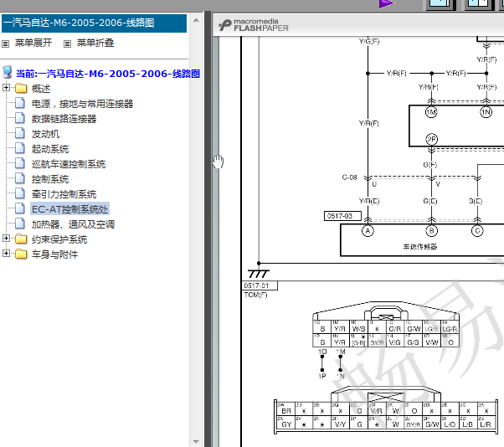The width and height of the screenshot is (504, 447).
Task: Click the sidebar header 一汽马自达-M6-2005-2006-线路图
Action: coord(94,23)
